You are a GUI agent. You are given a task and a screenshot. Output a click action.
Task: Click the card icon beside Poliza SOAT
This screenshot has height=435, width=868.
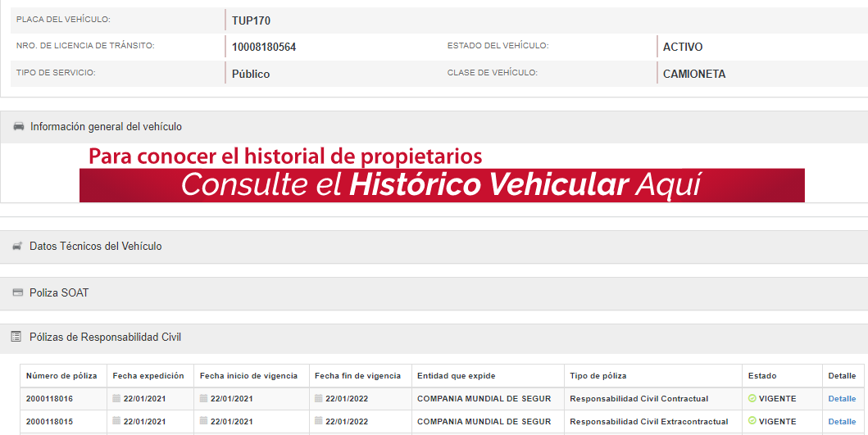(17, 292)
